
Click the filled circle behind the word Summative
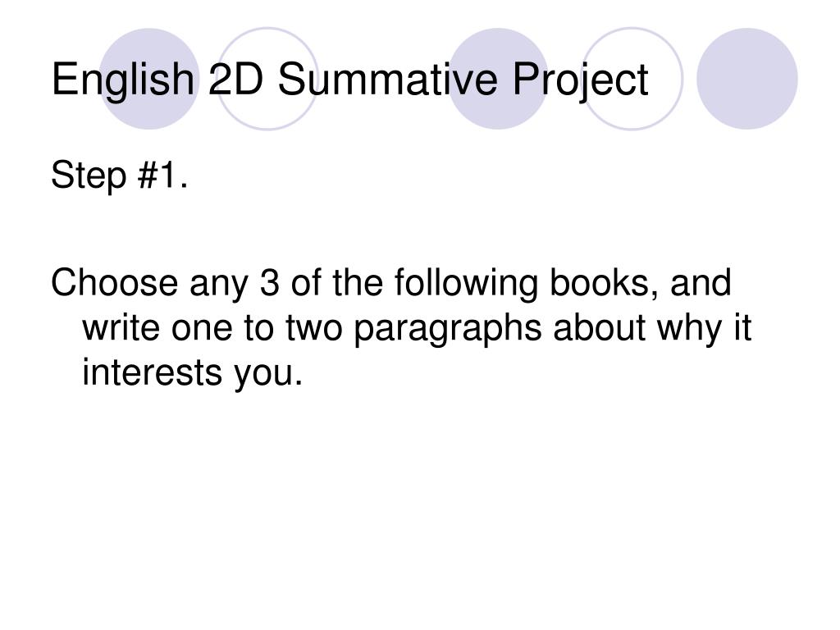point(498,79)
